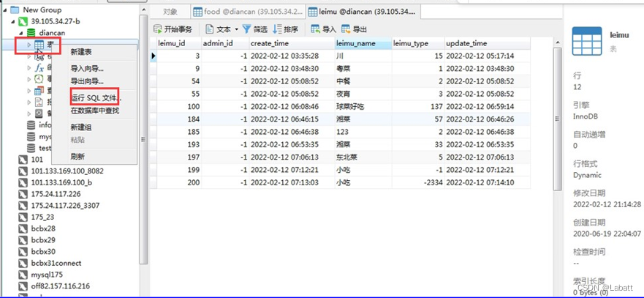Select the bcbx30 connection
Screen dimensions: 644x298
(x=43, y=251)
